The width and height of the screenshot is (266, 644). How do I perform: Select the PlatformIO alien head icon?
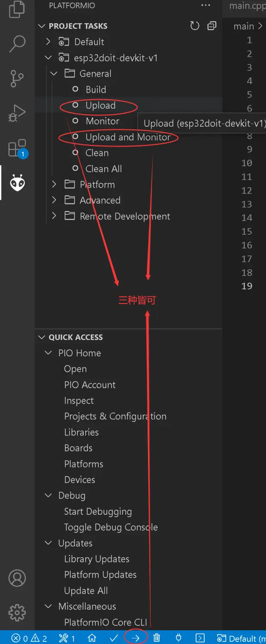pos(18,183)
